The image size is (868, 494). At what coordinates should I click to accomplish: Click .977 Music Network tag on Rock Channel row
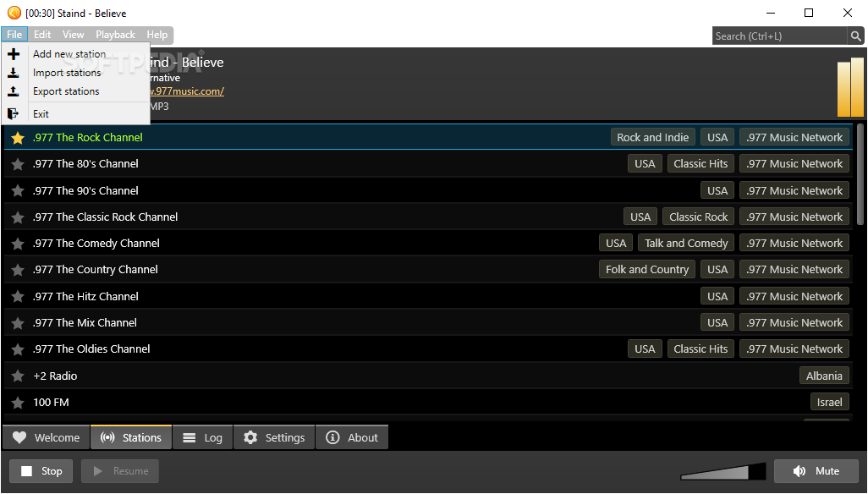pos(794,137)
